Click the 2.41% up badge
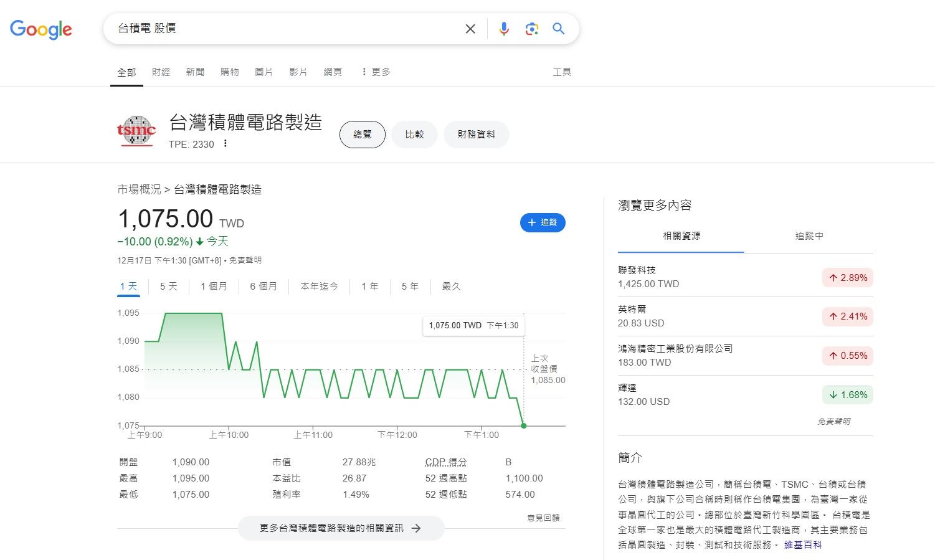Viewport: 935px width, 560px height. (848, 316)
